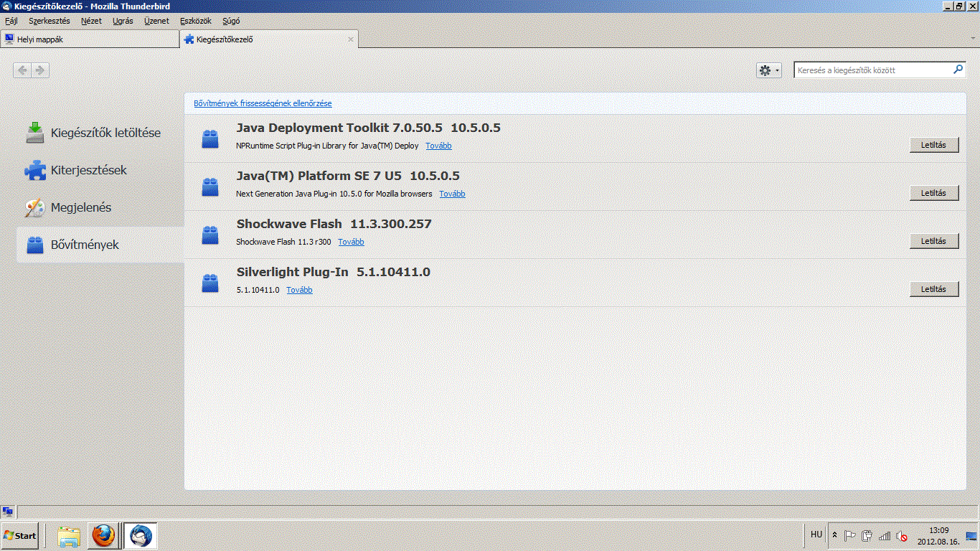980x551 pixels.
Task: Open the Súgó menu
Action: click(231, 21)
